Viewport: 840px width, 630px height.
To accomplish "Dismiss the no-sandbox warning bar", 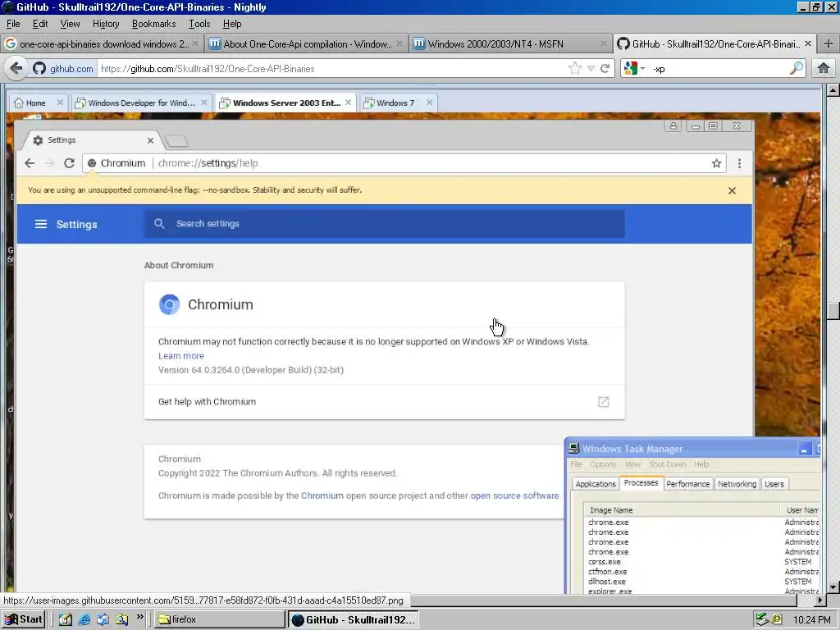I will pyautogui.click(x=732, y=190).
